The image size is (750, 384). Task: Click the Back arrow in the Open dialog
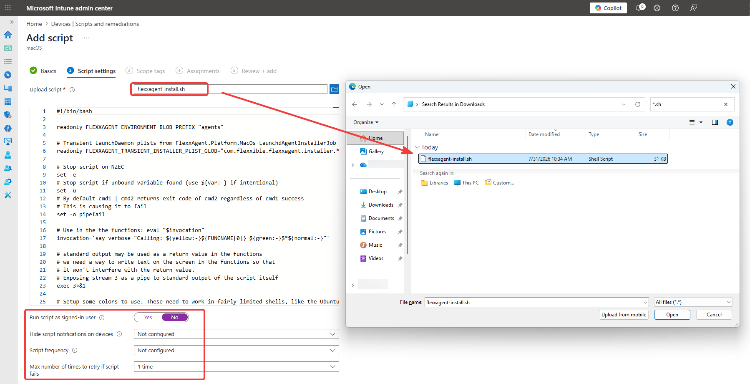point(354,104)
